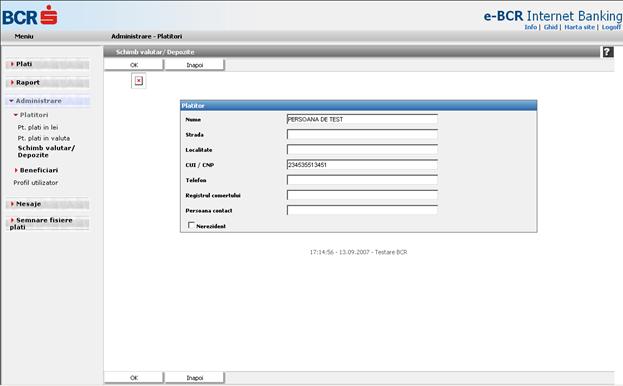Click into the Strada input field

click(x=362, y=135)
